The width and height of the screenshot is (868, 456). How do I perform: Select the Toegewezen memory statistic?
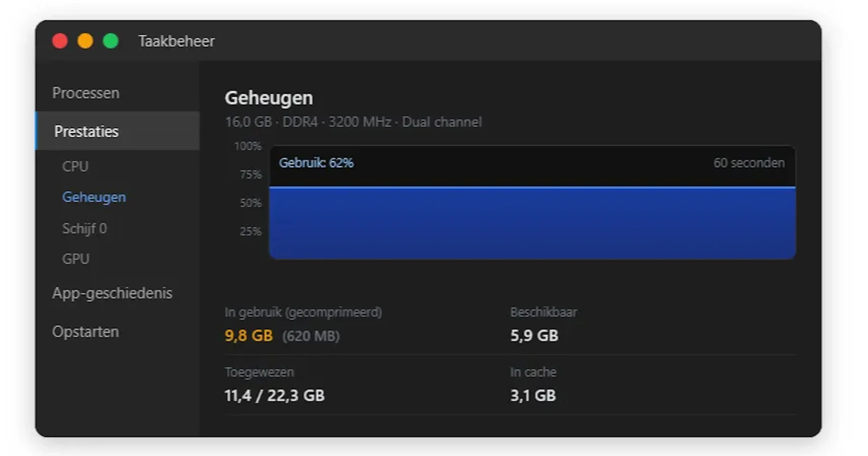click(274, 395)
